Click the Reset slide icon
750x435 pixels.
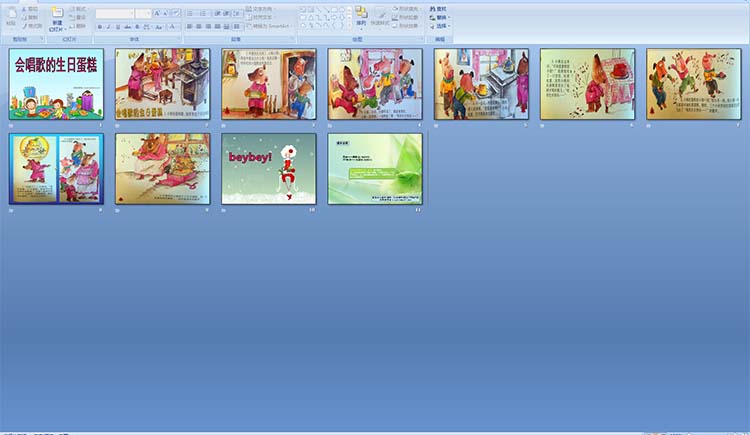(72, 18)
